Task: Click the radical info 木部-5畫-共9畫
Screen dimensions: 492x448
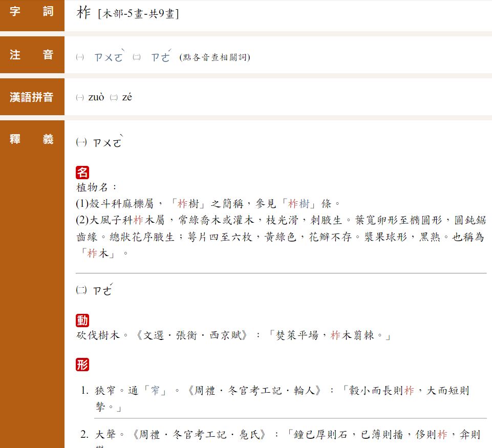Action: coord(138,14)
